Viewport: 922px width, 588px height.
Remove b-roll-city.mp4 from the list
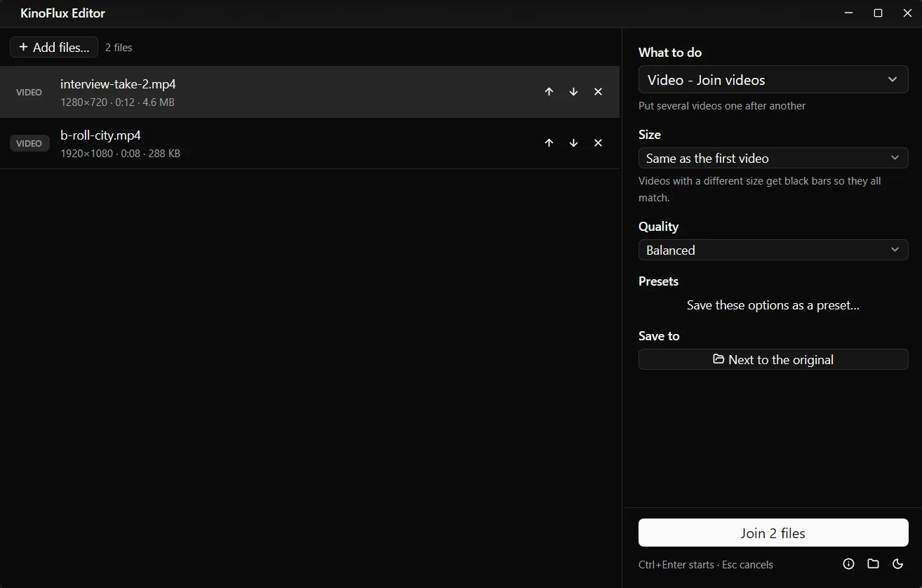[x=598, y=143]
